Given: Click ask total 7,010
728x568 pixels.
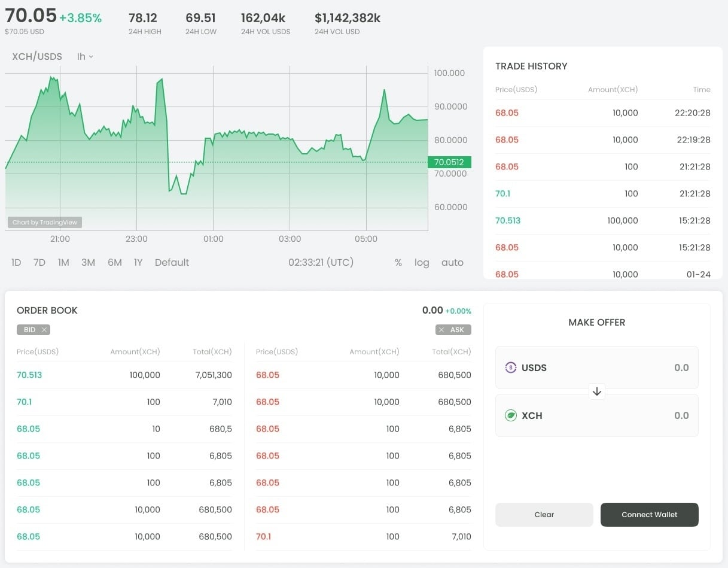Looking at the screenshot, I should (461, 536).
